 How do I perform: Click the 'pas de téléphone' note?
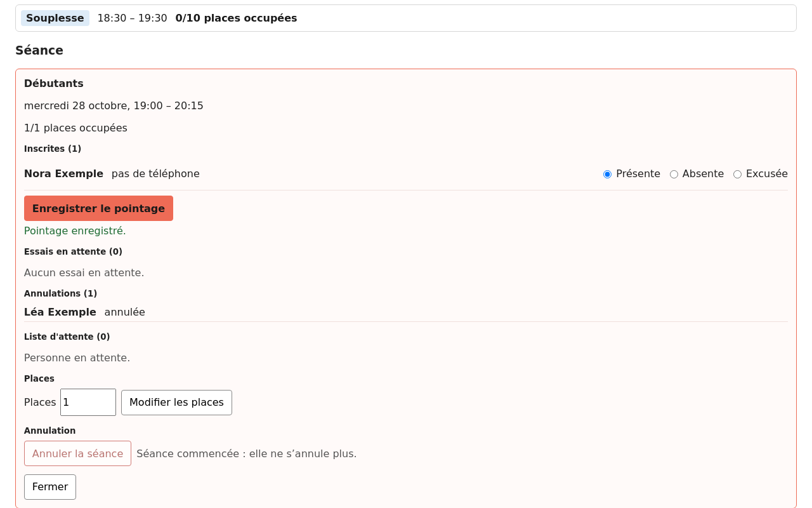point(155,173)
